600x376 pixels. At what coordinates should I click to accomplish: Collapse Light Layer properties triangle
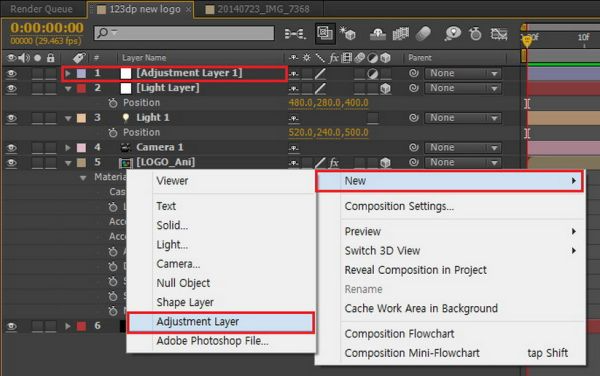tap(68, 88)
